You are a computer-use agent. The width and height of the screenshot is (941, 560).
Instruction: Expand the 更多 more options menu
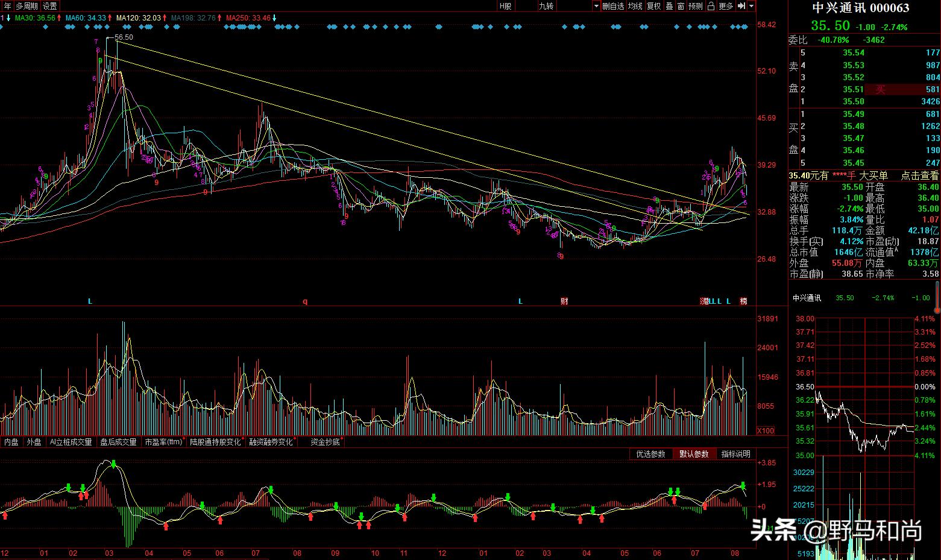726,6
